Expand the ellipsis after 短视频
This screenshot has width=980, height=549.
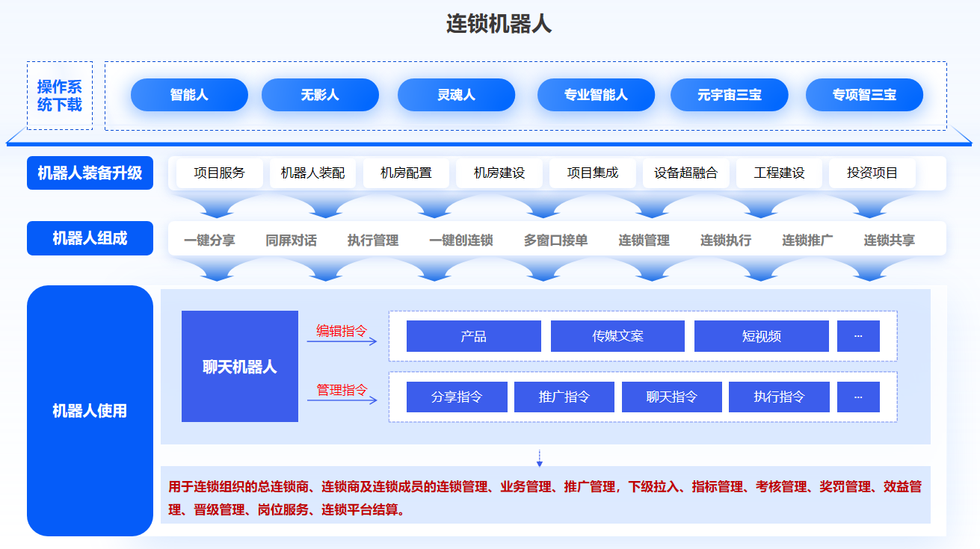tap(858, 336)
